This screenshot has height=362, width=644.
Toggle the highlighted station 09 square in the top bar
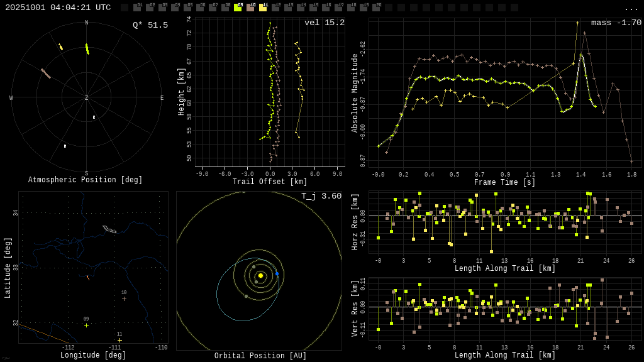pyautogui.click(x=238, y=8)
